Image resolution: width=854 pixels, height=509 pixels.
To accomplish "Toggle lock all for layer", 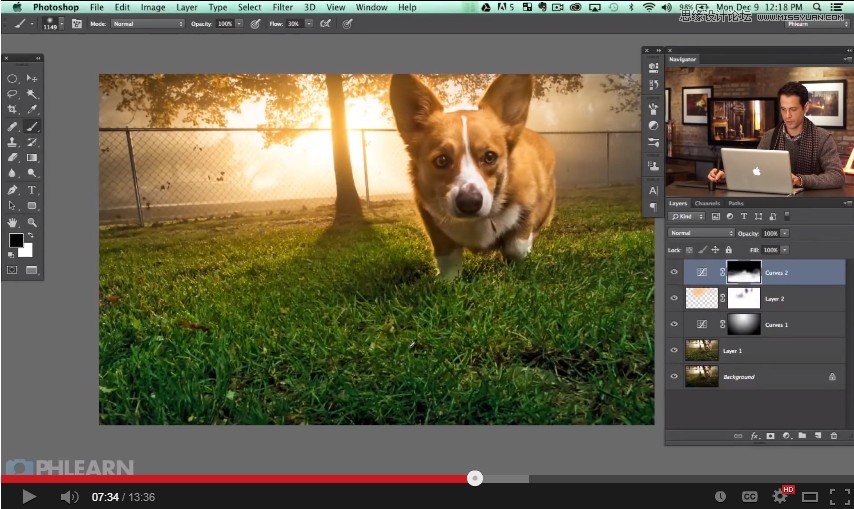I will point(729,250).
